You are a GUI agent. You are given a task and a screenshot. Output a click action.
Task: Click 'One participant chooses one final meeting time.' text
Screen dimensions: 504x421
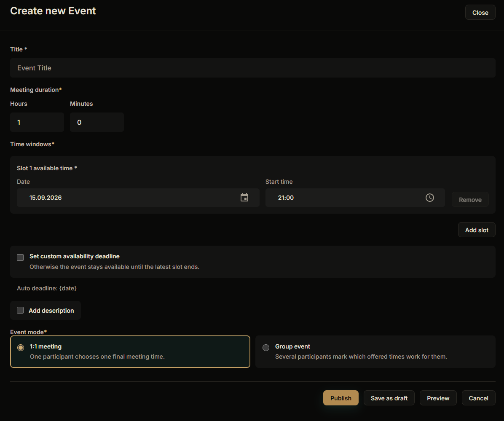[97, 357]
